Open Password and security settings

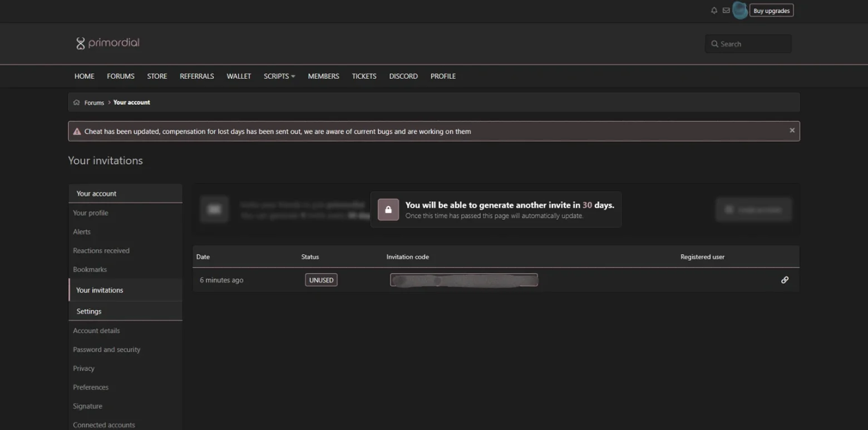(x=125, y=350)
